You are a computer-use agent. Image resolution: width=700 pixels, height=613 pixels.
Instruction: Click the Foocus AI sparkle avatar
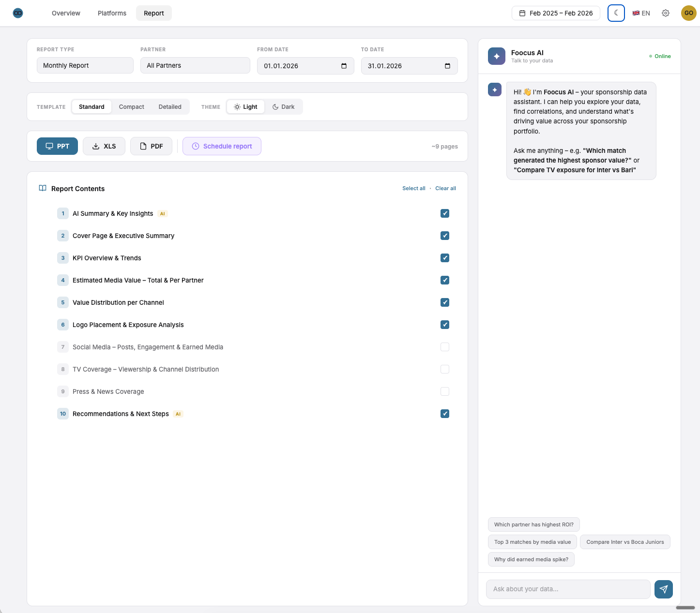pyautogui.click(x=497, y=56)
